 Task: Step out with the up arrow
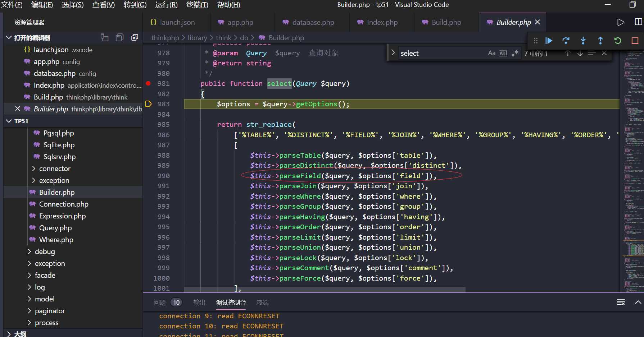click(x=600, y=41)
